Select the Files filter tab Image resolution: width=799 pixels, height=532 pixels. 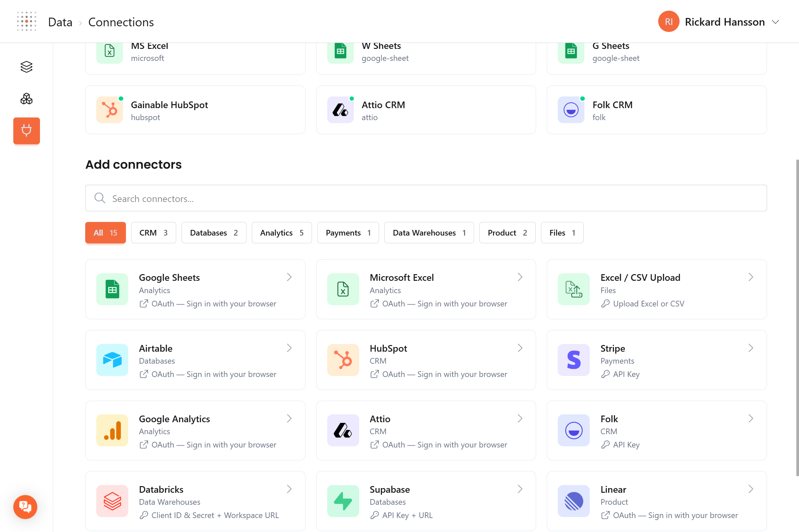(562, 233)
